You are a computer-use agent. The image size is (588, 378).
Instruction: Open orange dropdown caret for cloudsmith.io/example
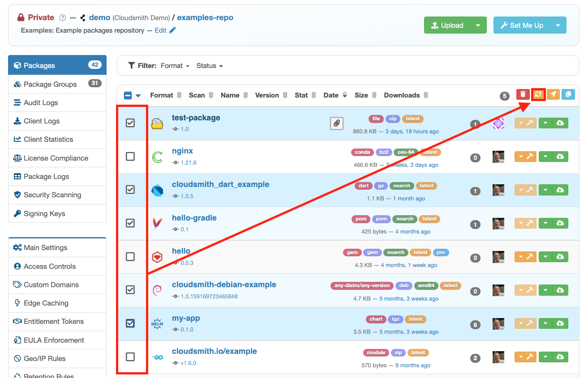pos(519,357)
